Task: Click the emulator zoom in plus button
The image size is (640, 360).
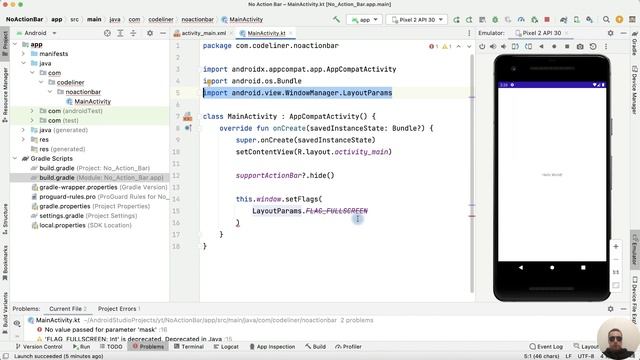Action: click(616, 247)
